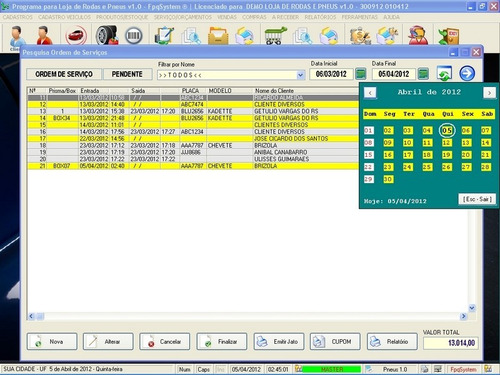Viewport: 500px width, 375px height.
Task: Click the Finalizar button
Action: pos(222,342)
